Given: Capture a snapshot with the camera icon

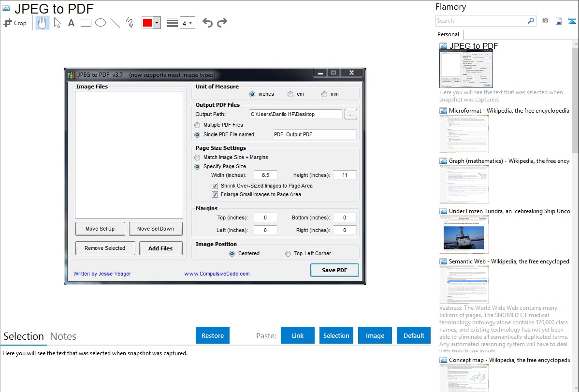Looking at the screenshot, I should (x=545, y=21).
